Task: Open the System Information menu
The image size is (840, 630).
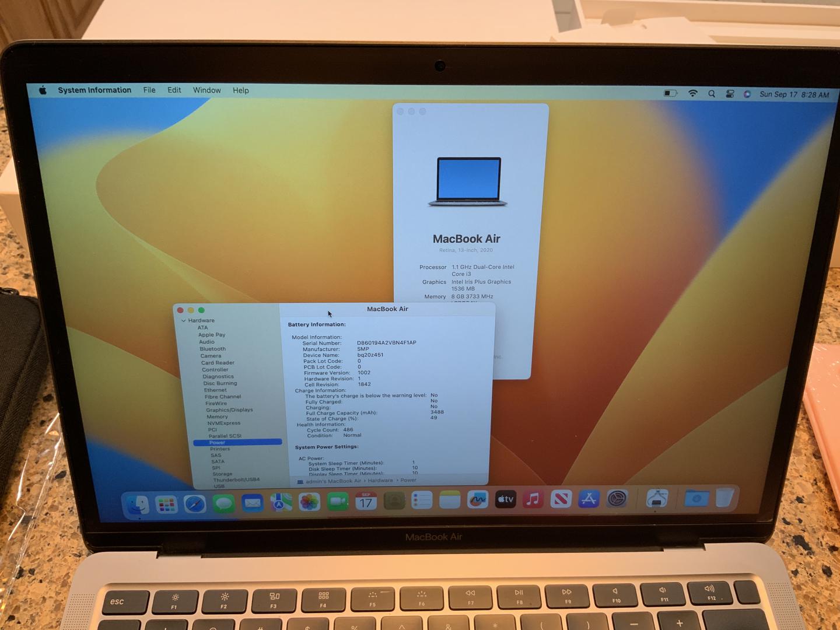Action: click(x=94, y=90)
